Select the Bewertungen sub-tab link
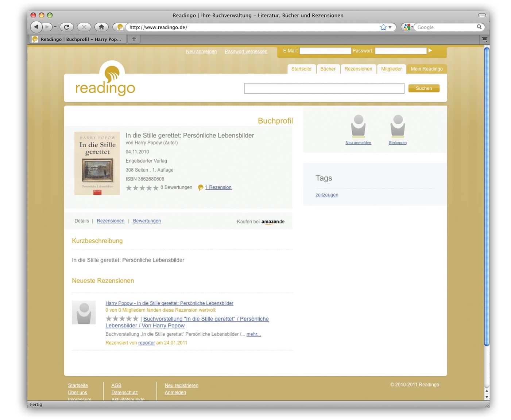 click(x=147, y=221)
